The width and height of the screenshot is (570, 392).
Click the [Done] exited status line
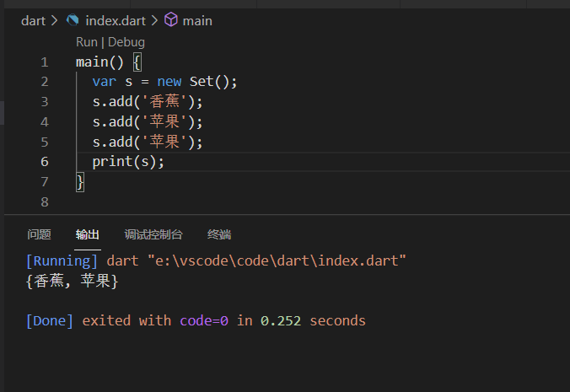(x=196, y=321)
